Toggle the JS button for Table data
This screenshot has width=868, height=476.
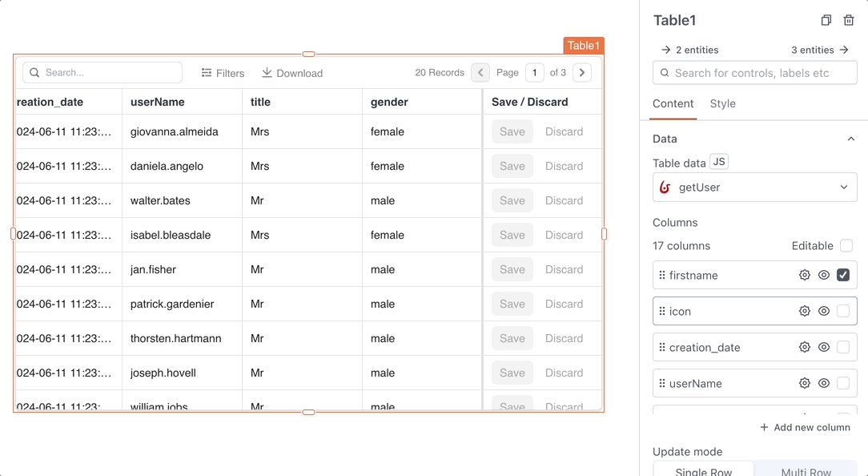pyautogui.click(x=719, y=162)
